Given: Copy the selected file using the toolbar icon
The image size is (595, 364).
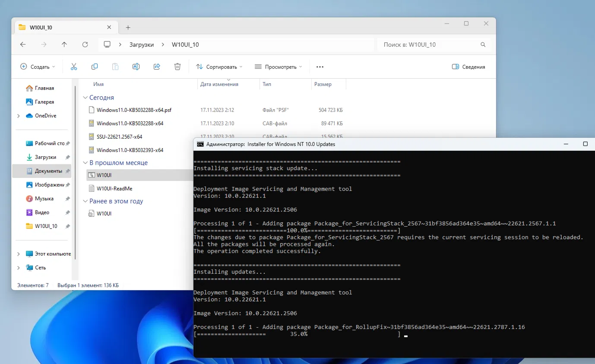Looking at the screenshot, I should (x=95, y=66).
